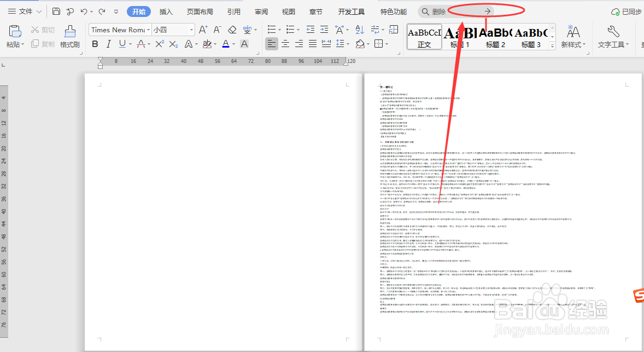Toggle character shading A button
The image size is (644, 352).
pos(244,44)
